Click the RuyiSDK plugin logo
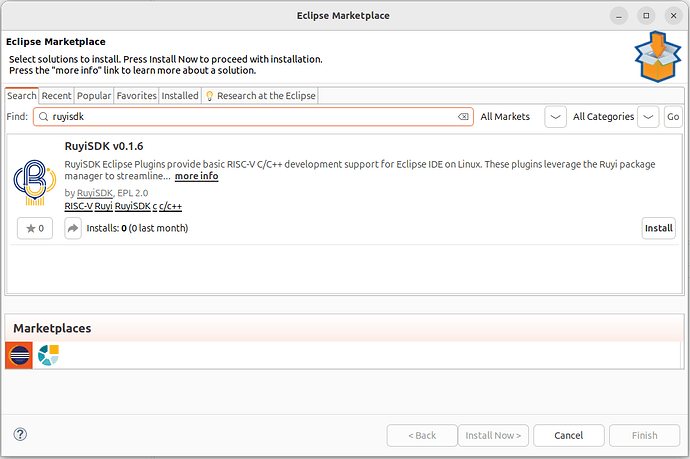The height and width of the screenshot is (459, 690). pyautogui.click(x=35, y=182)
